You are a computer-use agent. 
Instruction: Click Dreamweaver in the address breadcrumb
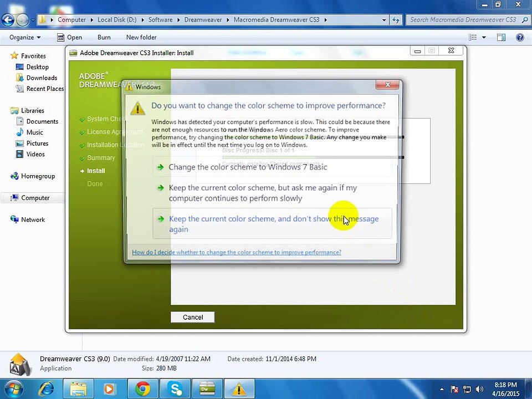click(x=203, y=20)
